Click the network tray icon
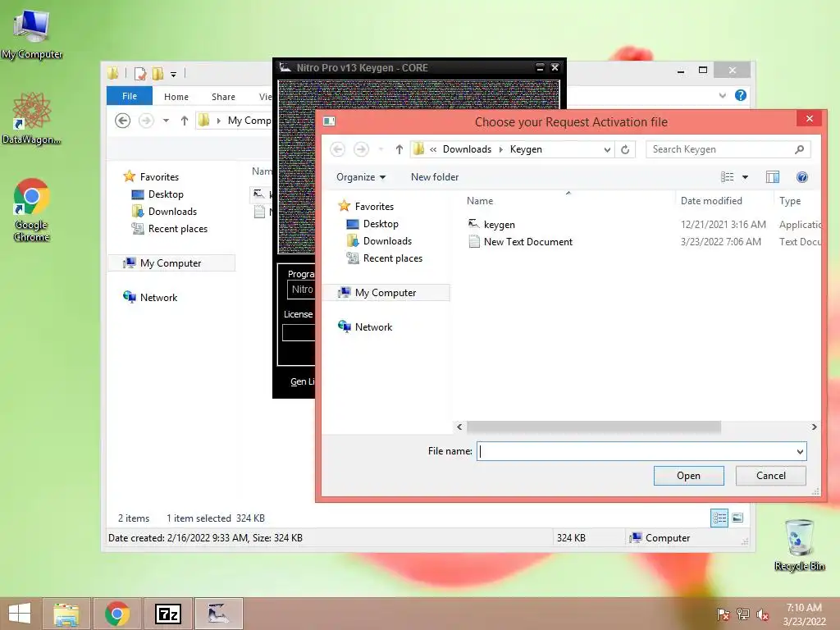Screen dimensions: 840x630 point(742,614)
